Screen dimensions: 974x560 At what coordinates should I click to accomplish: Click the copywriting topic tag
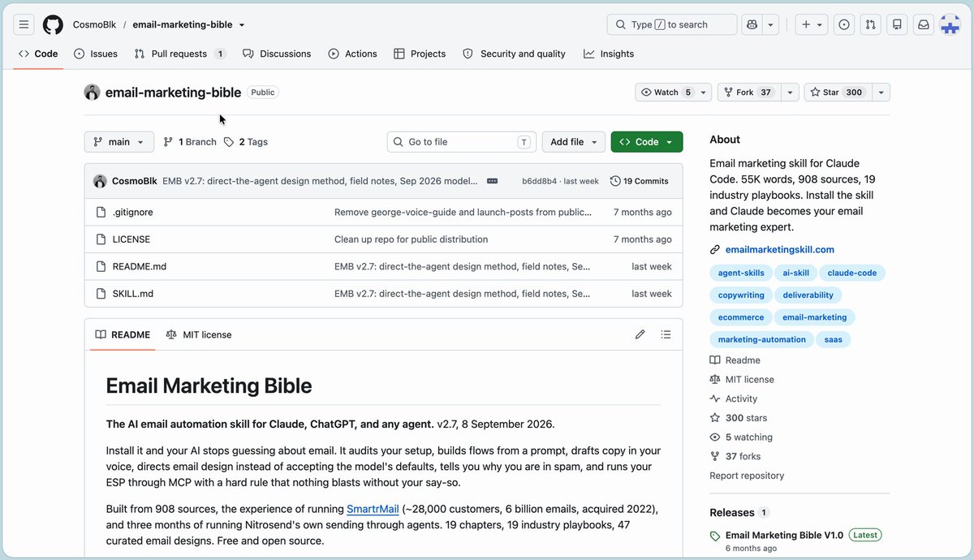pos(741,295)
